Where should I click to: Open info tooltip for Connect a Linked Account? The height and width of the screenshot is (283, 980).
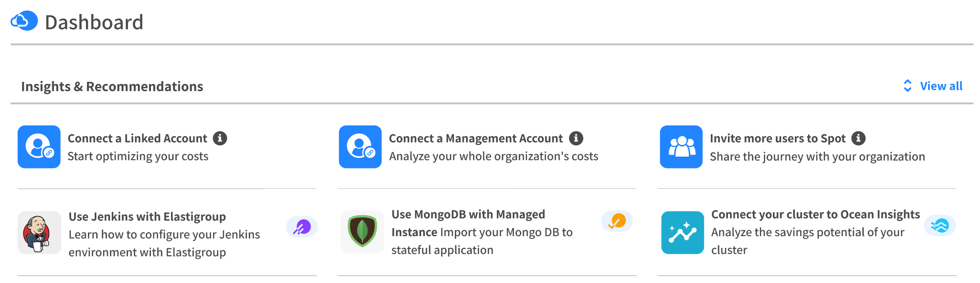tap(220, 139)
